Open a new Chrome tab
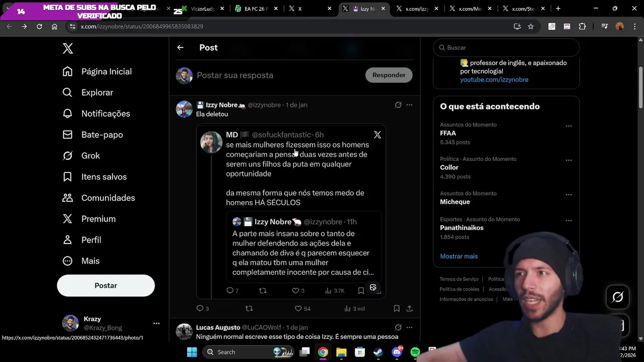The width and height of the screenshot is (644, 362). tap(558, 9)
